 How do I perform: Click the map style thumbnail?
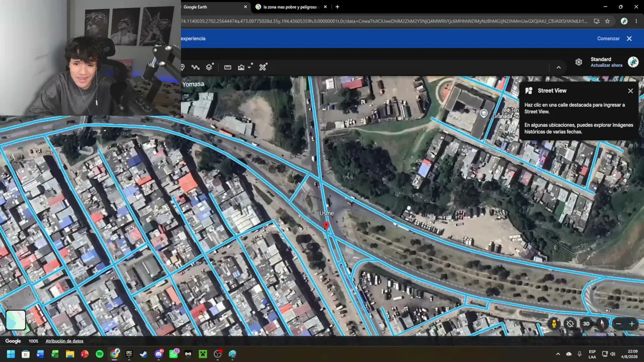click(16, 320)
